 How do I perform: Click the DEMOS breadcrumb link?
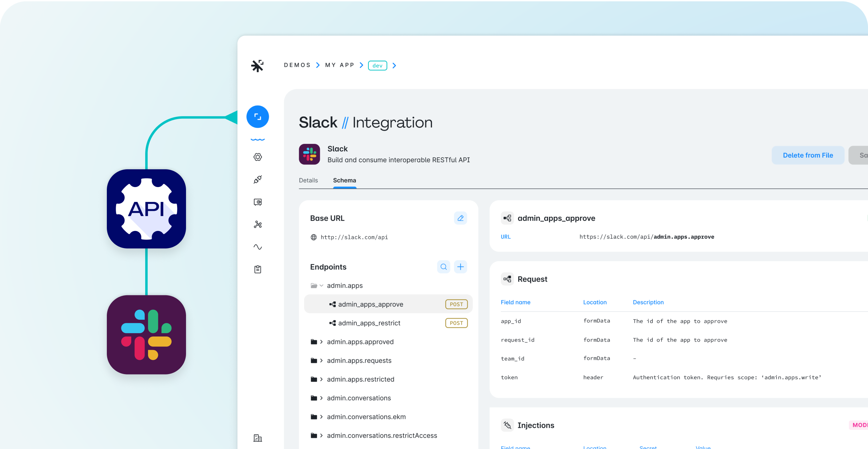[x=297, y=65]
